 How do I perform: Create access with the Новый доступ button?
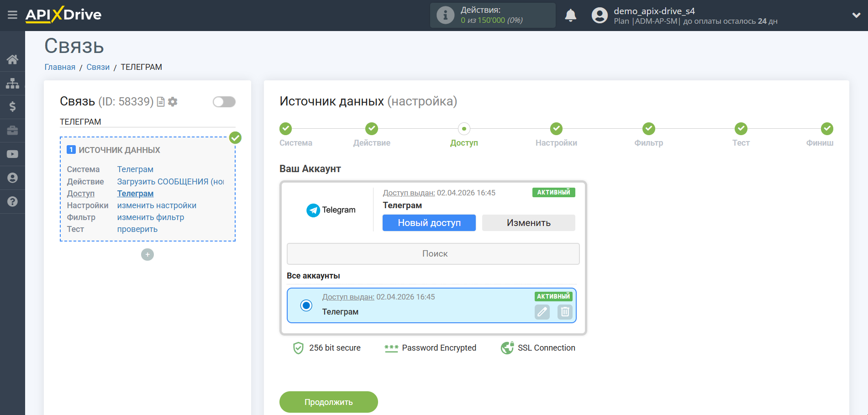pos(429,223)
